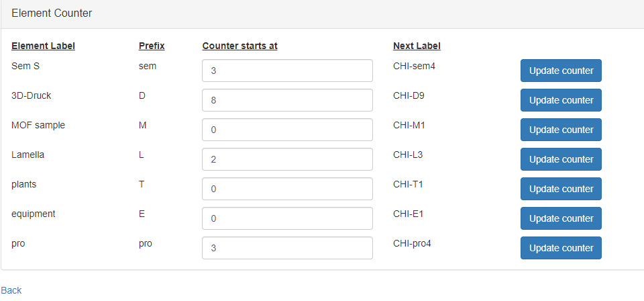
Task: Click Update counter in plants row
Action: [x=561, y=189]
